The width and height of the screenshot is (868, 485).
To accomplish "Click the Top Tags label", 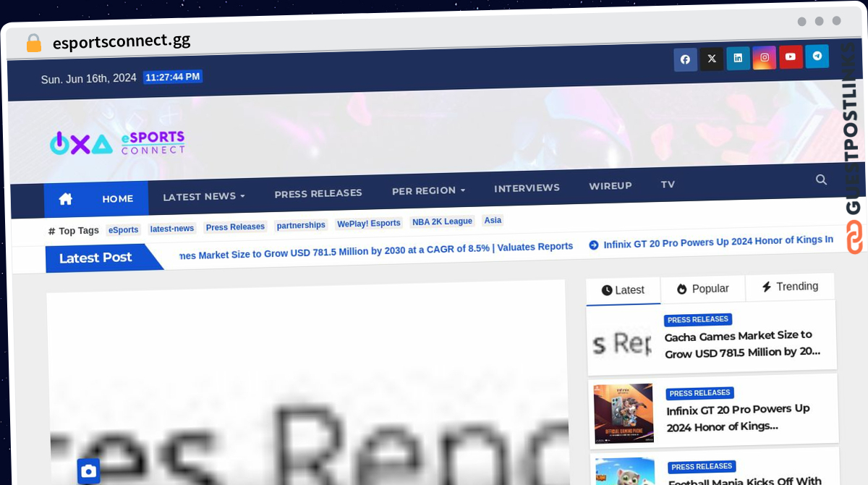I will [x=74, y=231].
